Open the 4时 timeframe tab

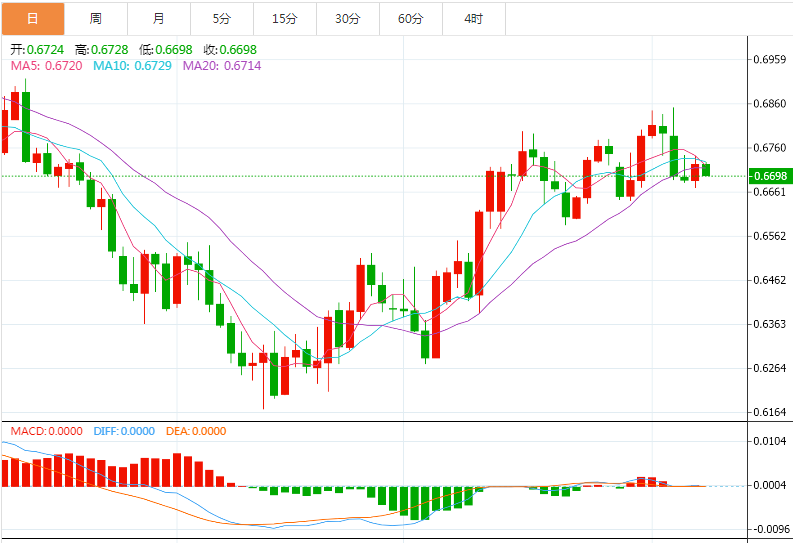474,19
